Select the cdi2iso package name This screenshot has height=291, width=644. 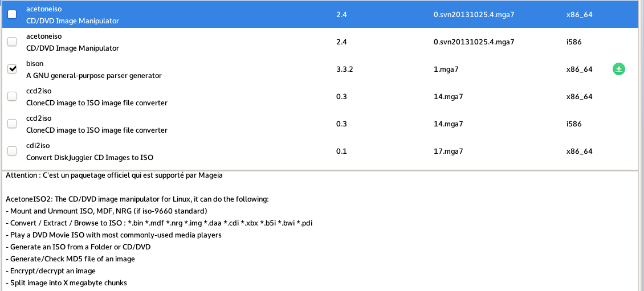(x=38, y=146)
